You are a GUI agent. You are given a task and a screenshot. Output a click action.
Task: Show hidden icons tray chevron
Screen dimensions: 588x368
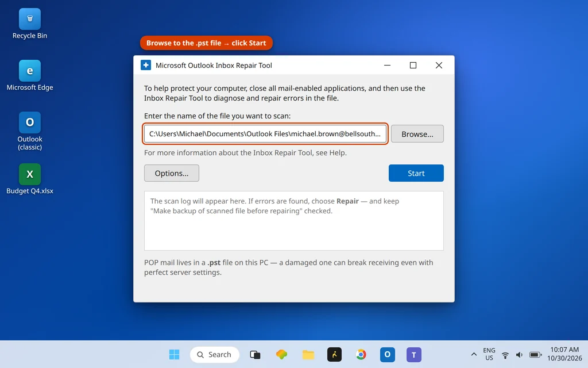[x=474, y=354]
